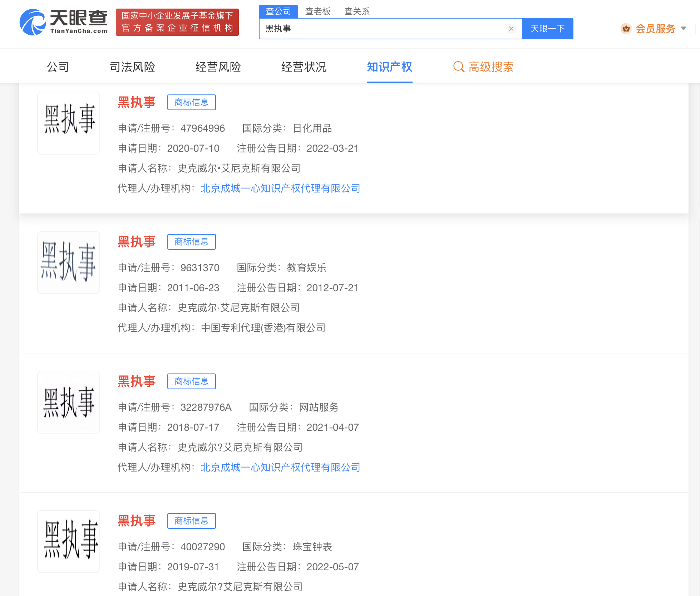This screenshot has width=700, height=596.
Task: Click 商标信息 tag on the 40027290 entry
Action: [x=192, y=521]
